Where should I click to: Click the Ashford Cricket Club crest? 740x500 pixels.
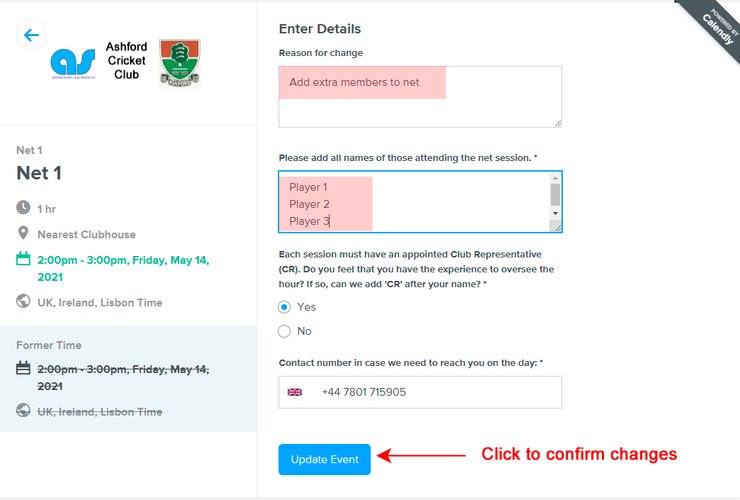[x=180, y=64]
